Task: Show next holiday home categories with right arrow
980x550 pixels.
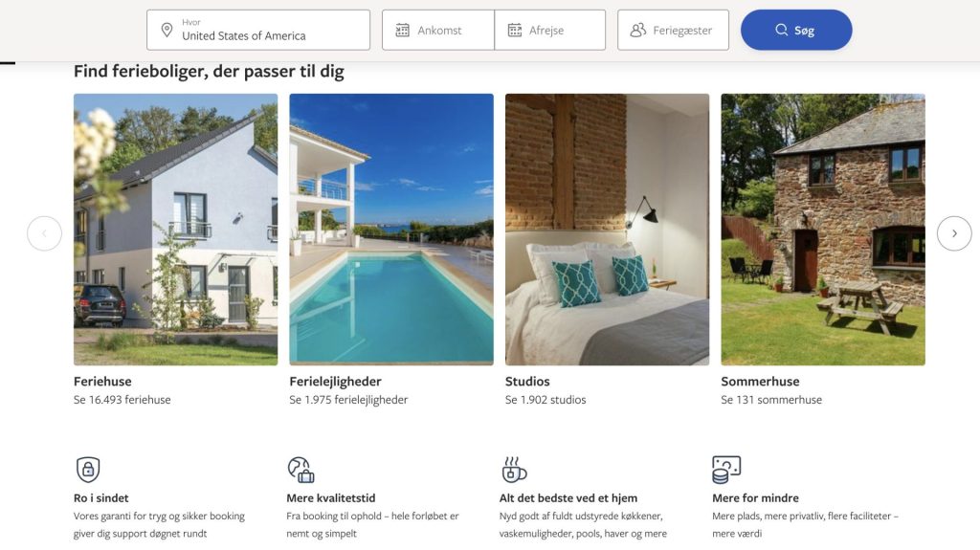Action: pyautogui.click(x=954, y=233)
